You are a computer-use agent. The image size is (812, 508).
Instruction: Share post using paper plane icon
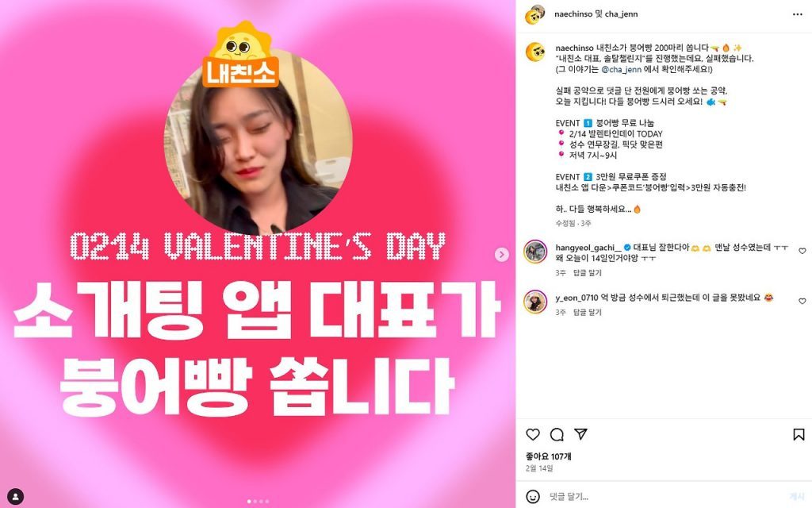click(580, 434)
